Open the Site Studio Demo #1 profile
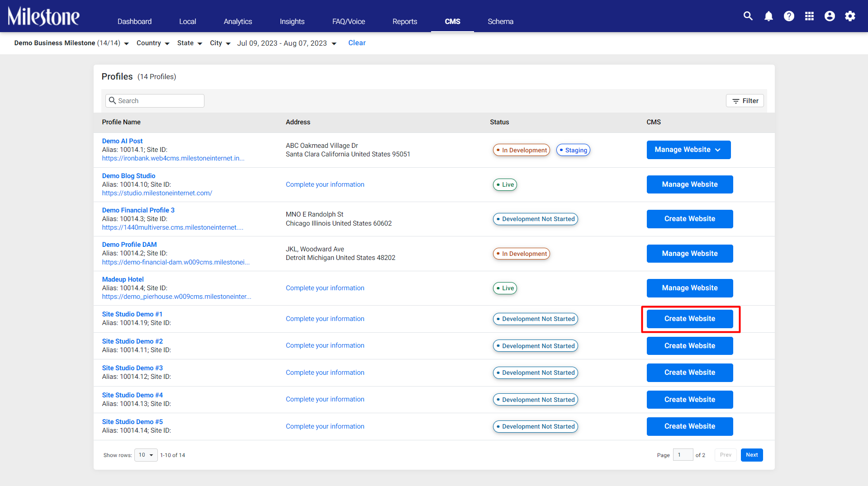 click(132, 314)
